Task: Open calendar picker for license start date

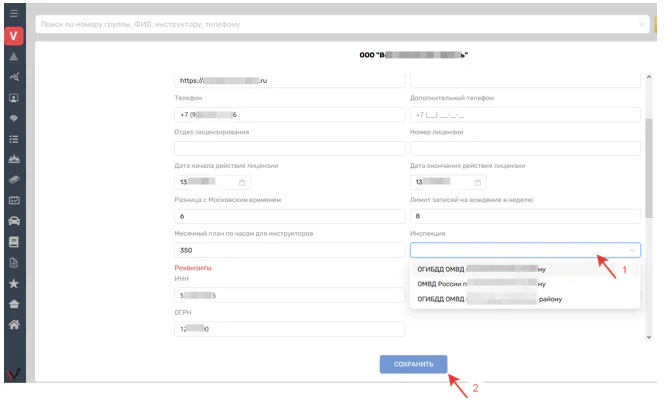Action: pos(243,183)
